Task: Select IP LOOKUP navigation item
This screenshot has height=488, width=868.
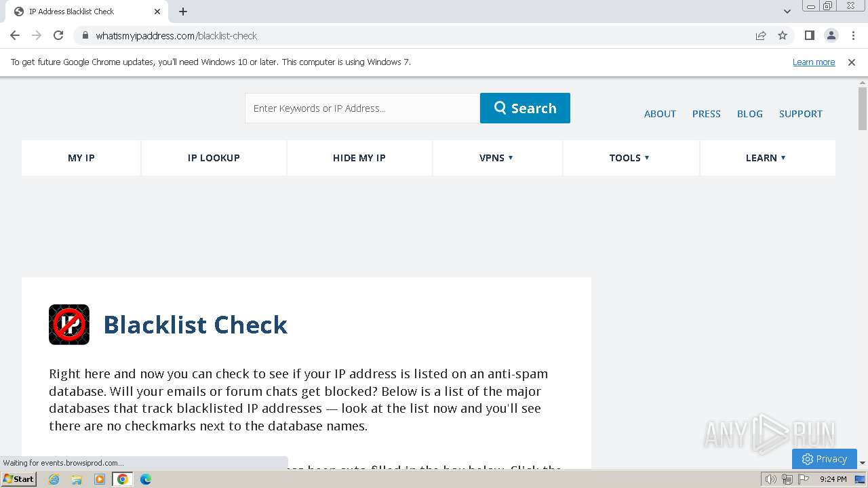Action: pyautogui.click(x=214, y=158)
